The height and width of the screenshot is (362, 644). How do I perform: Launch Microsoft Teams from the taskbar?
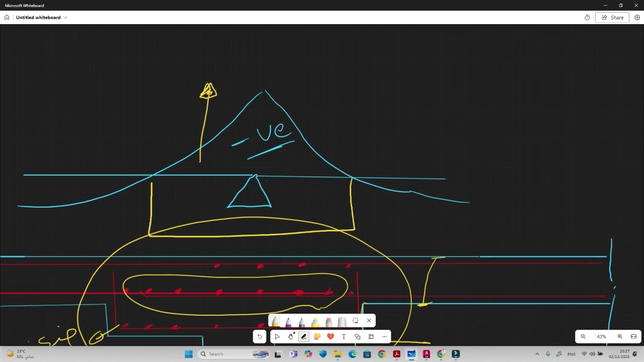tap(293, 354)
